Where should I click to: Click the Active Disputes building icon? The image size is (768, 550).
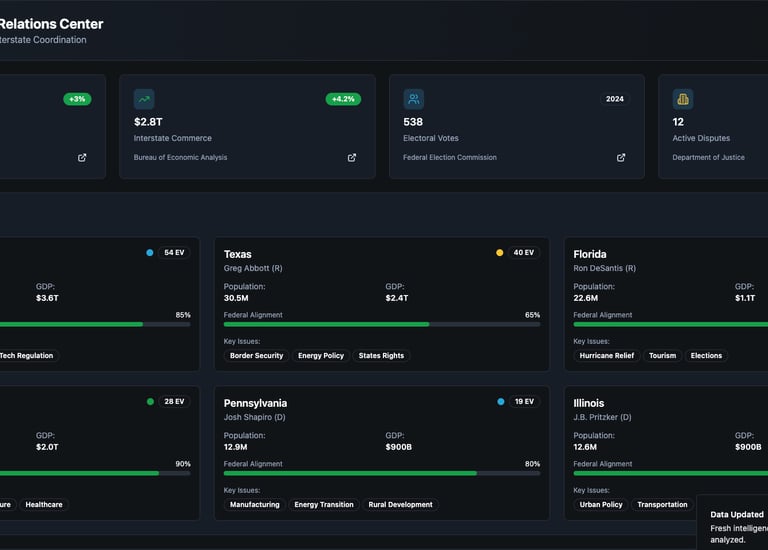click(x=683, y=99)
